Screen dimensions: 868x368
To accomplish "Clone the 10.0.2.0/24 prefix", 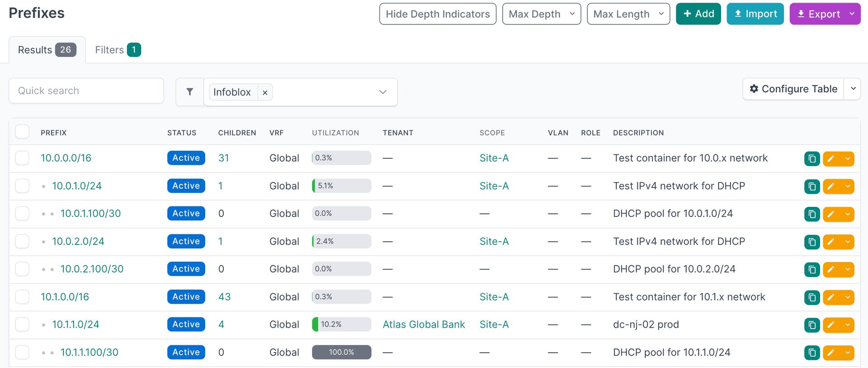I will point(812,242).
